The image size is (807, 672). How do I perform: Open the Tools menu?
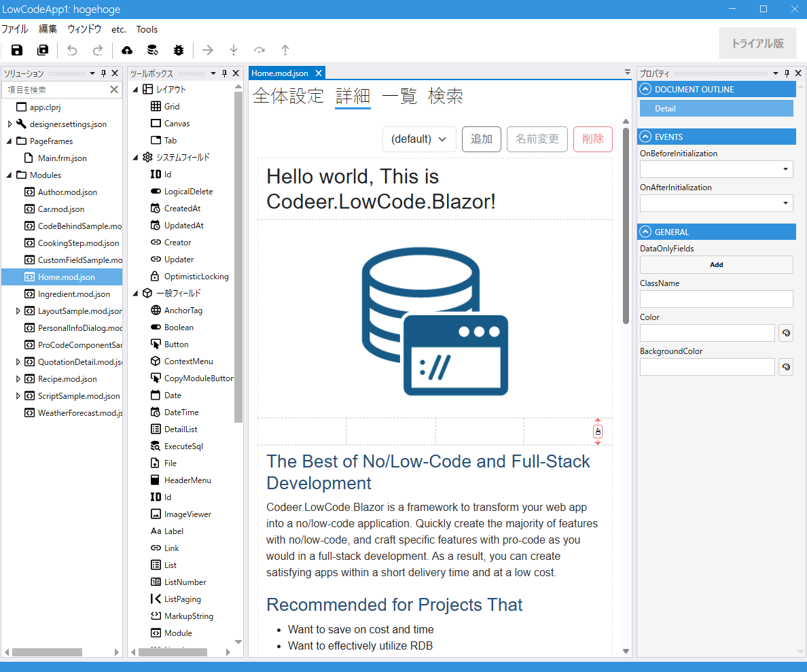tap(147, 29)
